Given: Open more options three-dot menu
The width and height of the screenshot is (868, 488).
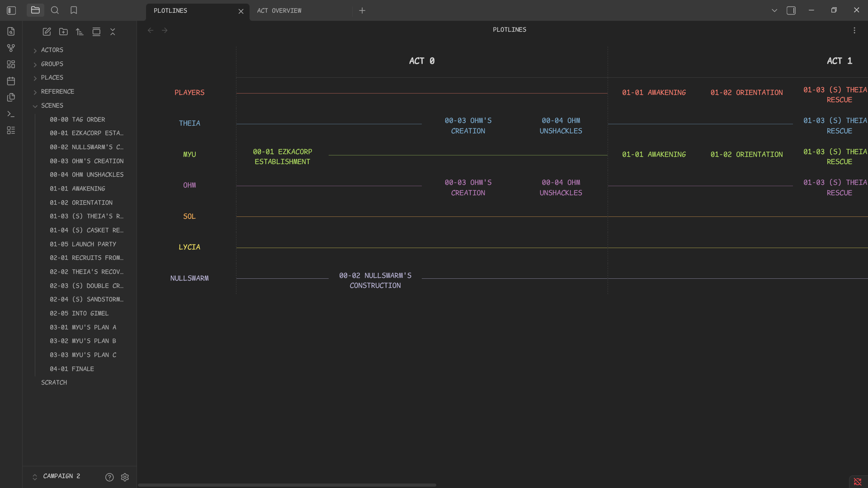Looking at the screenshot, I should click(x=854, y=30).
